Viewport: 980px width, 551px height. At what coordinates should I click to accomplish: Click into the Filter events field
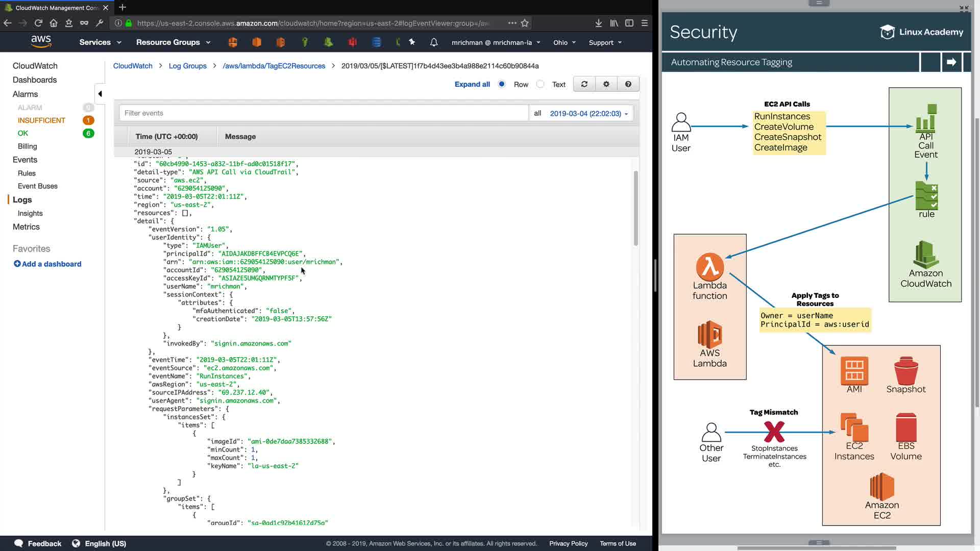click(324, 113)
